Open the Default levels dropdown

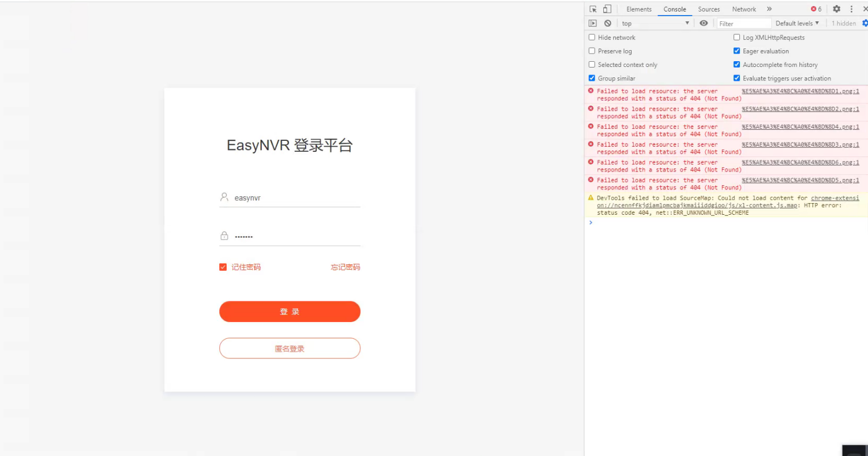coord(797,23)
